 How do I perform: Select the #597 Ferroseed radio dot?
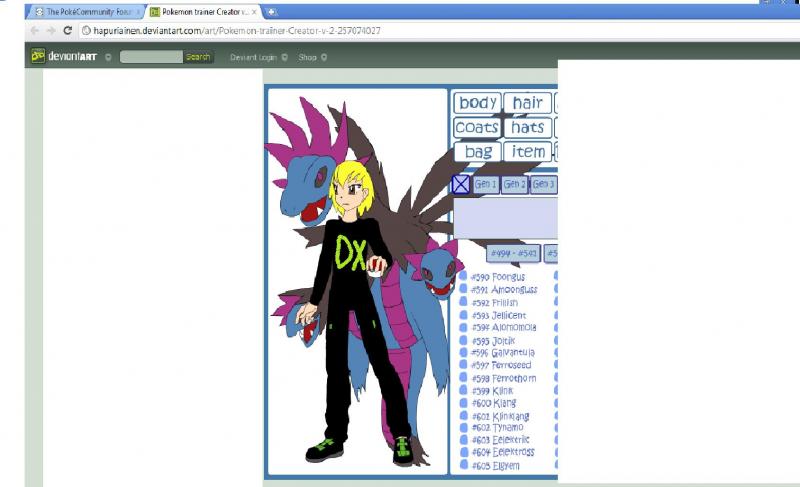point(463,365)
